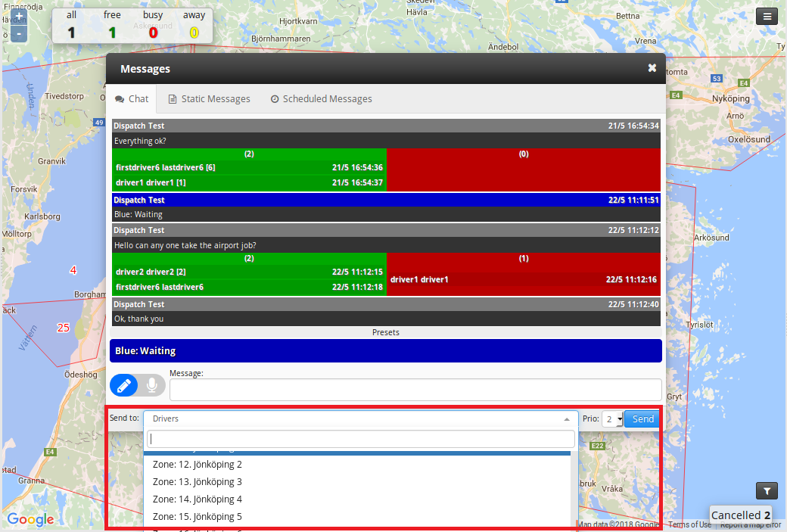Click the blue Dispatch Test 22/5 11:11:51 header
This screenshot has height=532, width=787.
(386, 200)
